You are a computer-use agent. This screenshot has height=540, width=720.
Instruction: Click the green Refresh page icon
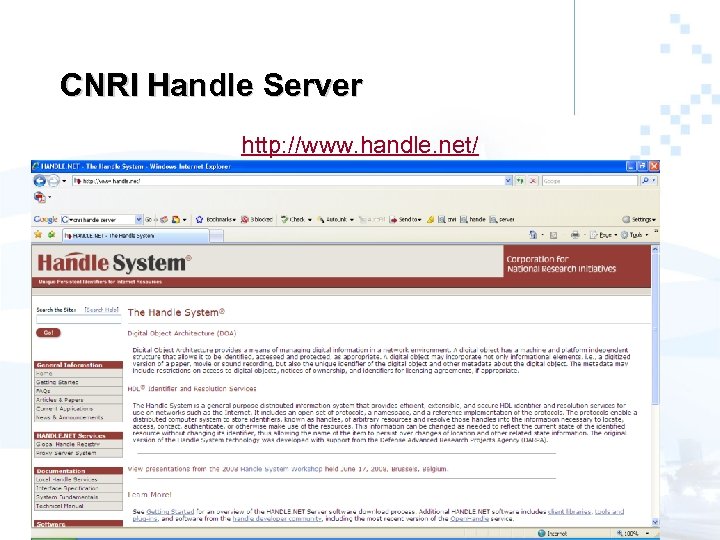[520, 181]
